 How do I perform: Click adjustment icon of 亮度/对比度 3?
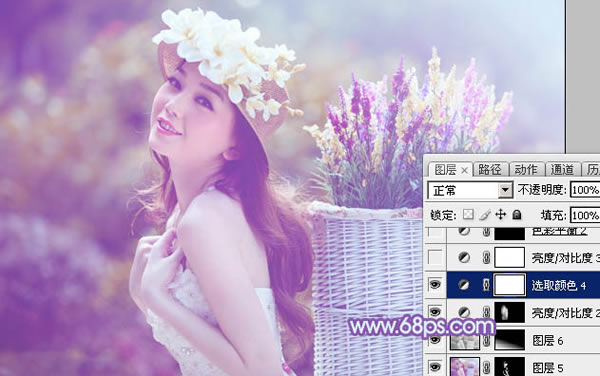(x=464, y=258)
